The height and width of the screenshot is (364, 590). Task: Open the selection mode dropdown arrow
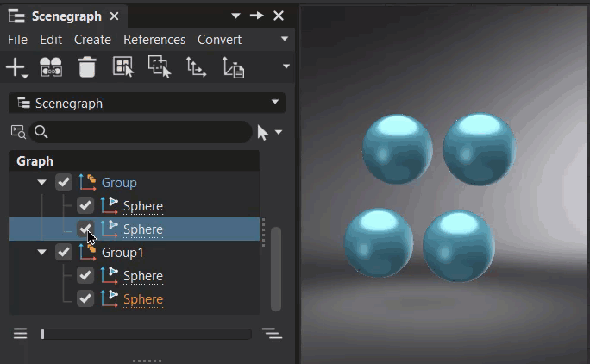click(279, 132)
